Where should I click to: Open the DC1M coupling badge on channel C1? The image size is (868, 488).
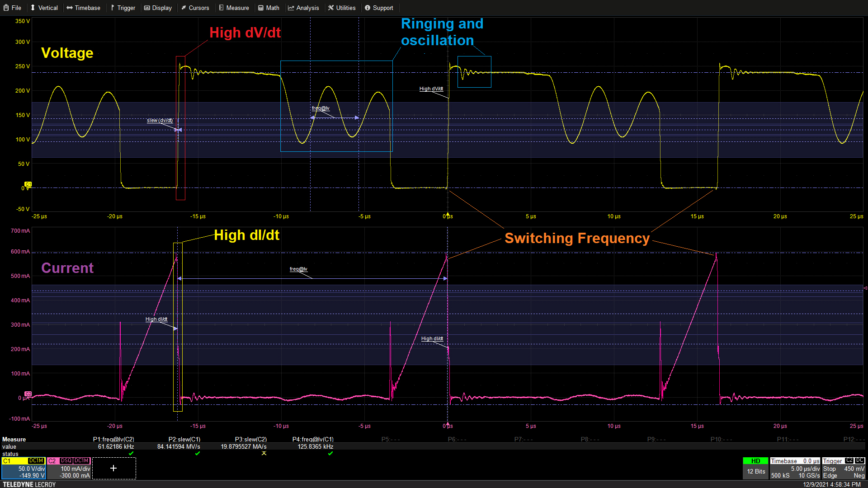click(36, 461)
